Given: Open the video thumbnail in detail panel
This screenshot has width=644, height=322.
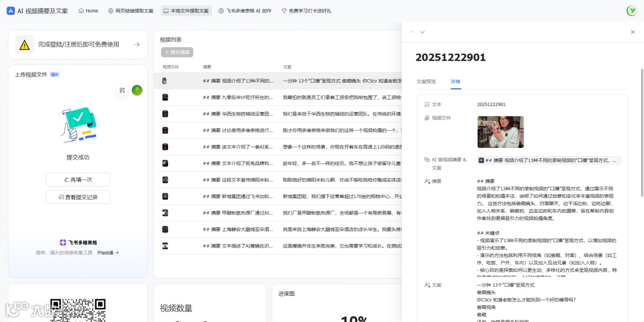Looking at the screenshot, I should click(x=500, y=132).
